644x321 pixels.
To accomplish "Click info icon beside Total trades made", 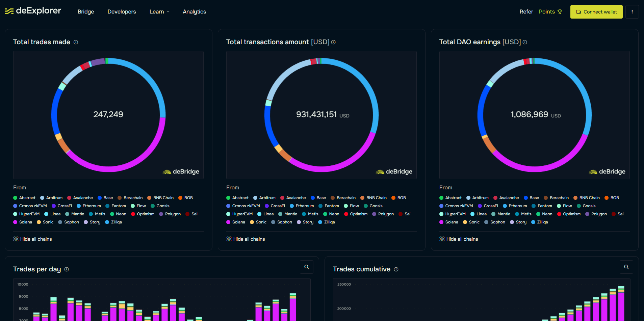I will point(76,42).
